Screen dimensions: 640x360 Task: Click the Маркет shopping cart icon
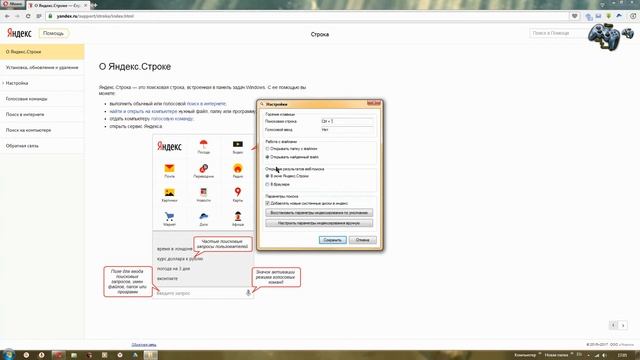[x=169, y=216]
